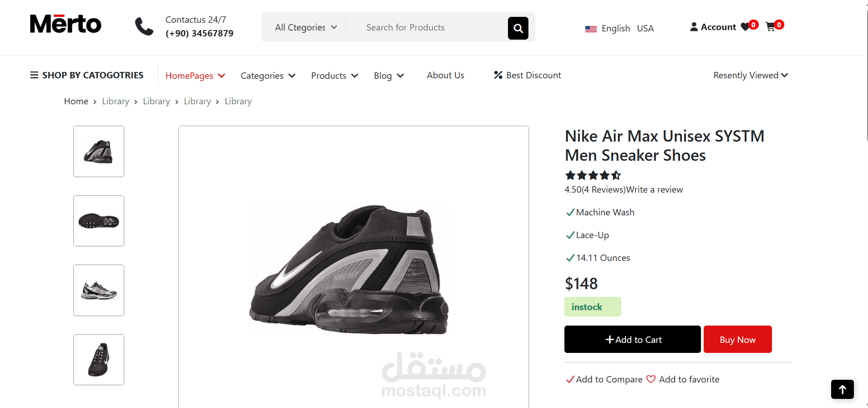Viewport: 868px width, 408px height.
Task: Click the star rating on the product
Action: point(593,175)
